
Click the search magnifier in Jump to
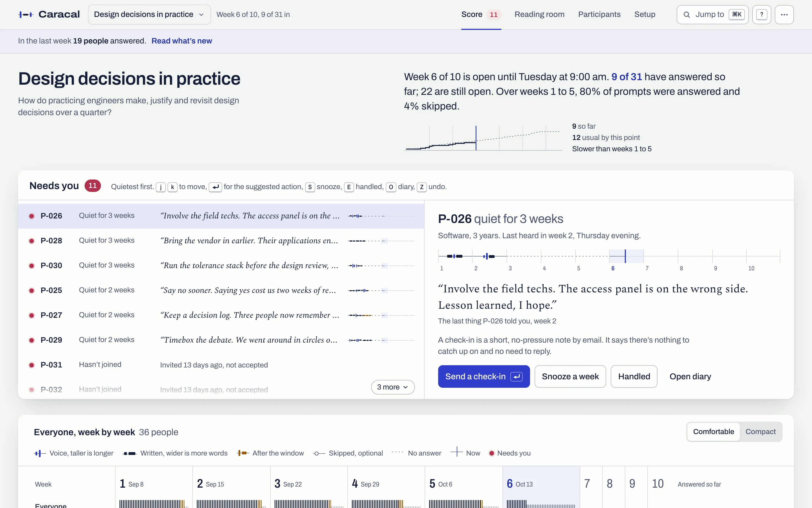pos(687,14)
